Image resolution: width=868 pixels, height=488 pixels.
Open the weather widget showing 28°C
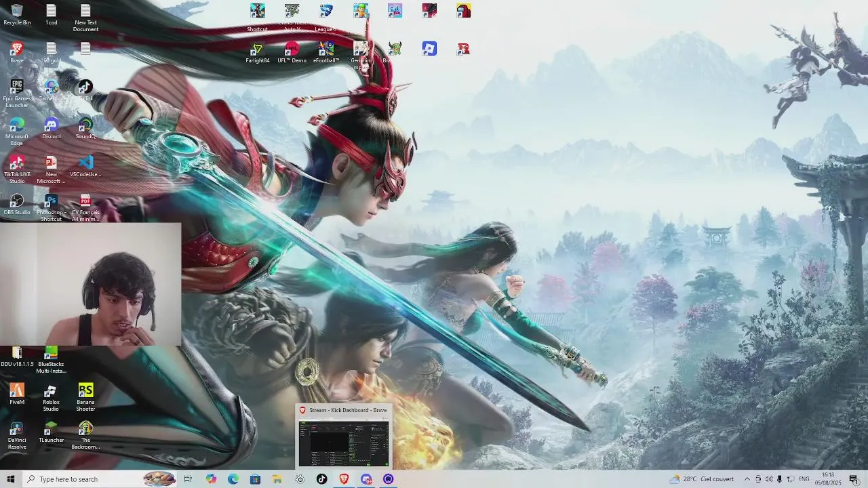pos(702,479)
